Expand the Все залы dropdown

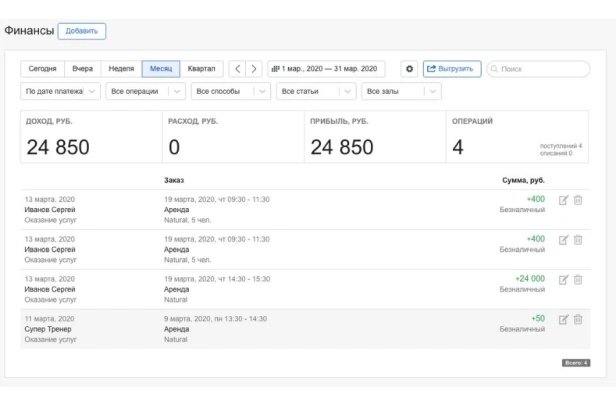(402, 91)
